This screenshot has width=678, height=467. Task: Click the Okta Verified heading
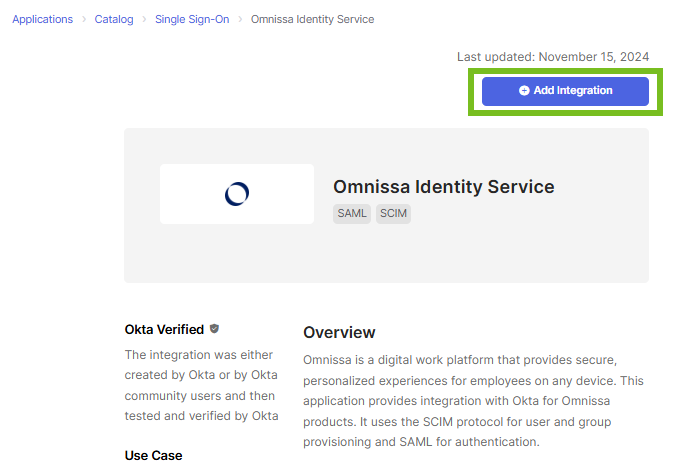click(164, 329)
